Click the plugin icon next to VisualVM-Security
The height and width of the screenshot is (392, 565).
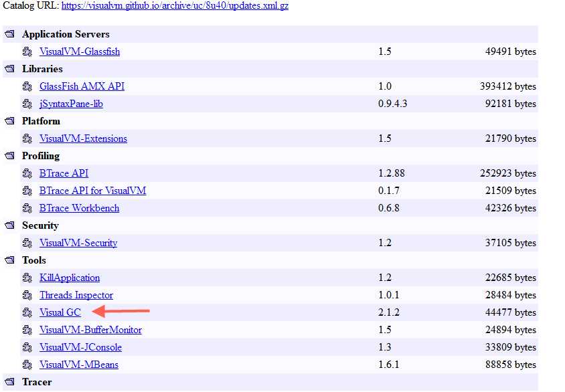click(x=27, y=243)
